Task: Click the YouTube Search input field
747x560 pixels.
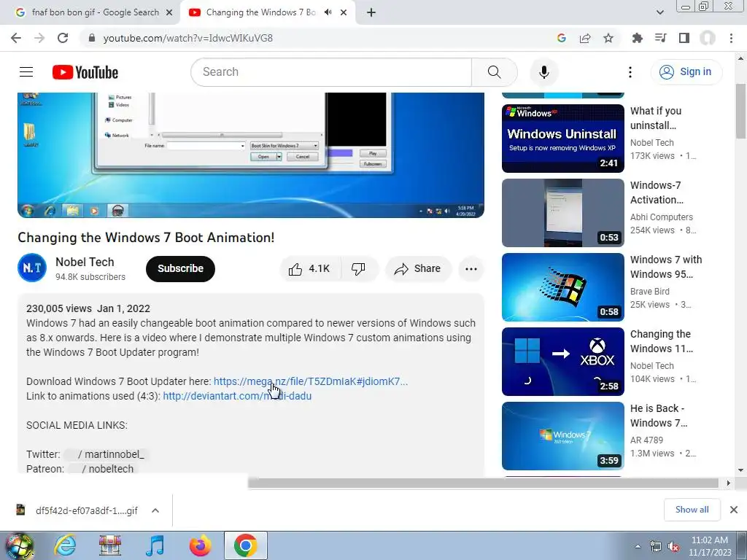Action: (331, 72)
